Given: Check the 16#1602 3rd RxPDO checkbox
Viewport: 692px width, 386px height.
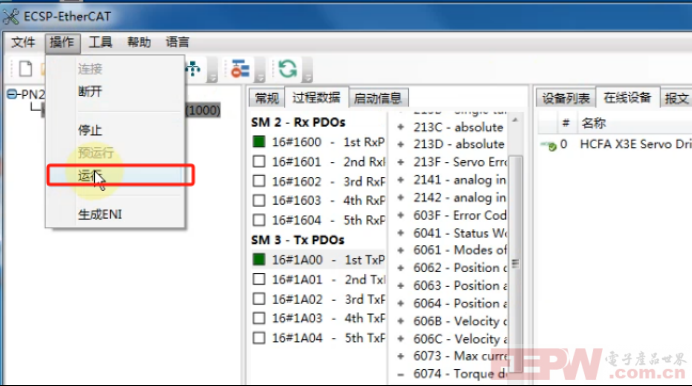Looking at the screenshot, I should (x=259, y=181).
